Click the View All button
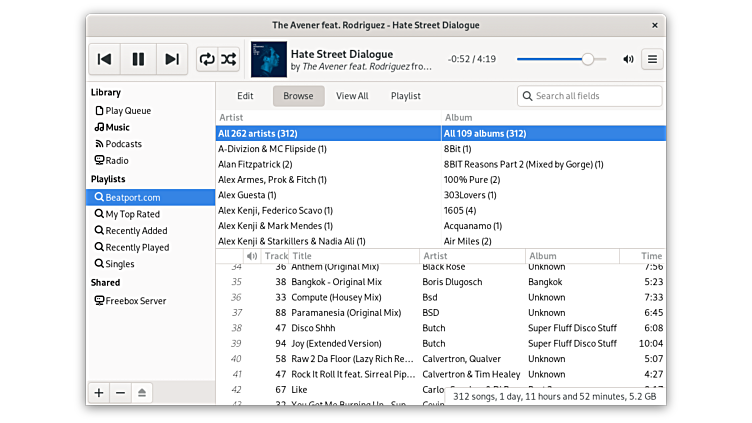 352,96
